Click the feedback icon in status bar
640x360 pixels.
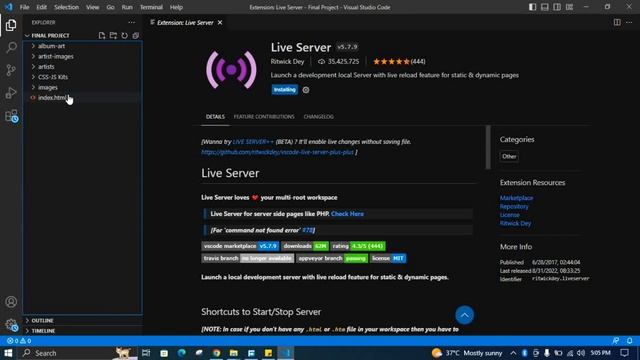point(616,341)
